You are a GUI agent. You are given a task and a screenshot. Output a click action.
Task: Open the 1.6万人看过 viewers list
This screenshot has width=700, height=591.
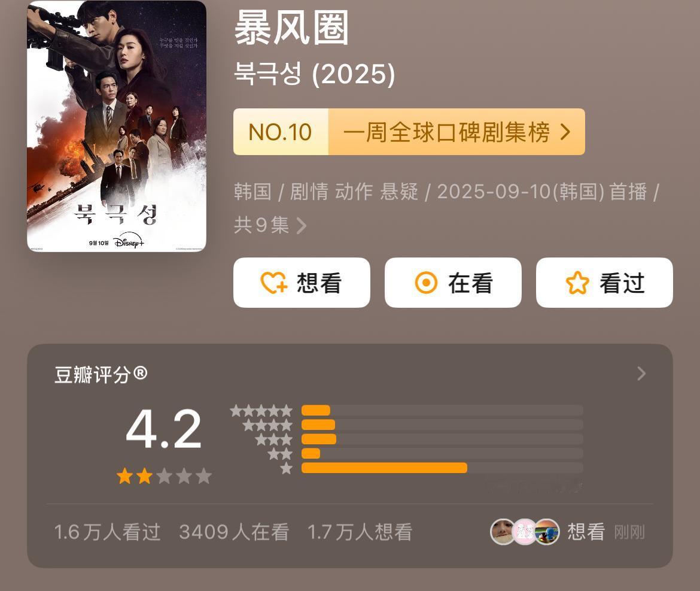pyautogui.click(x=107, y=532)
